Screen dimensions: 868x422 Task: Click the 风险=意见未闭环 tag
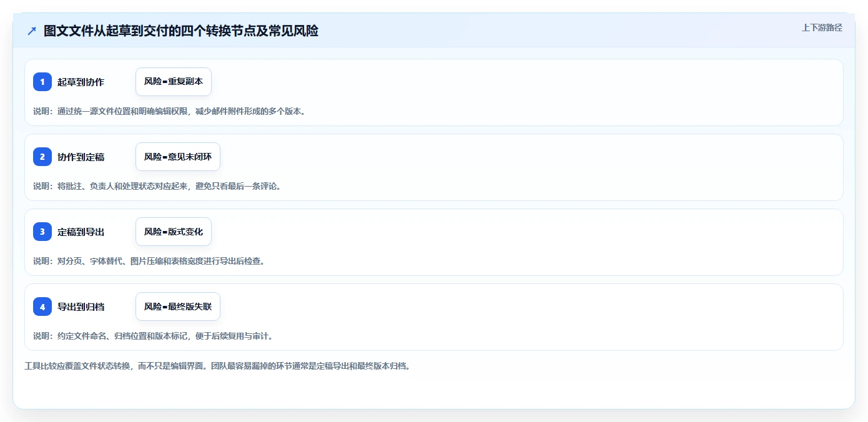(x=178, y=157)
